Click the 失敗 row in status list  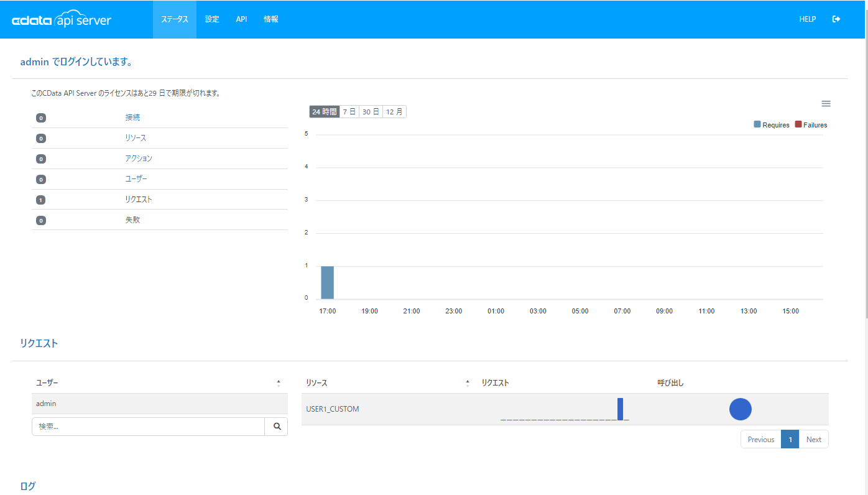click(160, 220)
